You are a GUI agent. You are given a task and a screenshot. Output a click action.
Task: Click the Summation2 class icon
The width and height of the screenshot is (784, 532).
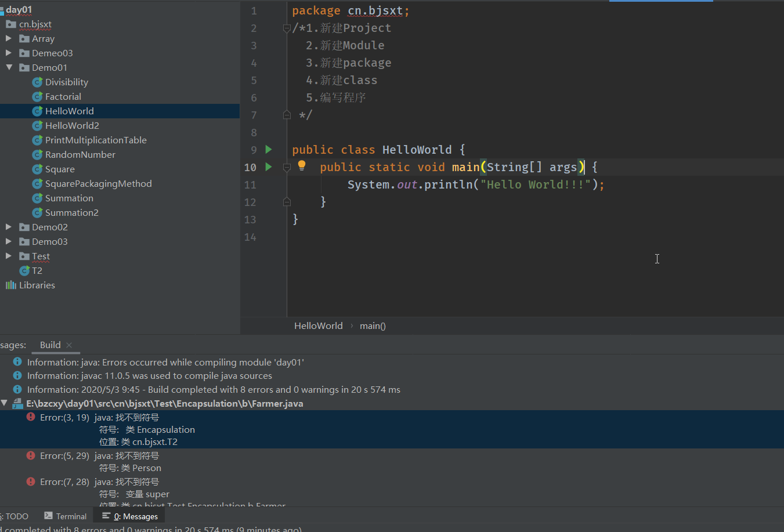click(37, 213)
